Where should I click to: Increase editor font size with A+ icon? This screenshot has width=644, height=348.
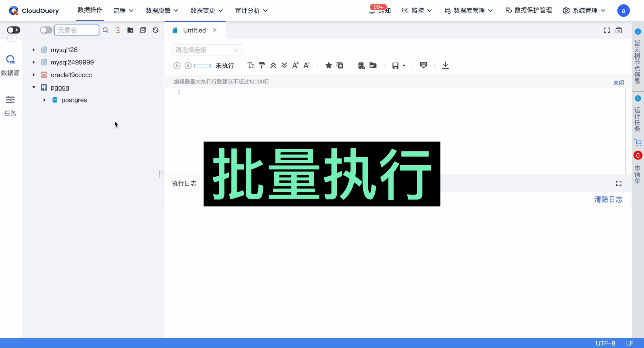click(x=295, y=65)
